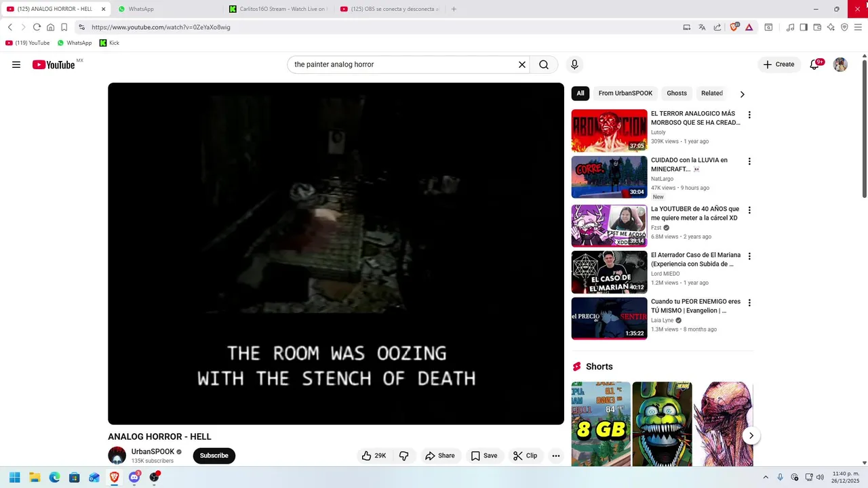Open options for CUIDADO con la LLUVIA video
Viewport: 868px width, 488px height.
pos(749,161)
